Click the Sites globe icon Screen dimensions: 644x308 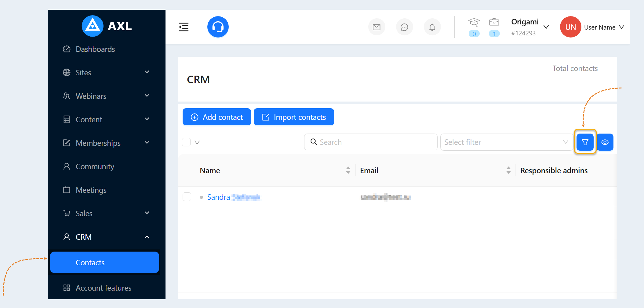click(x=67, y=73)
